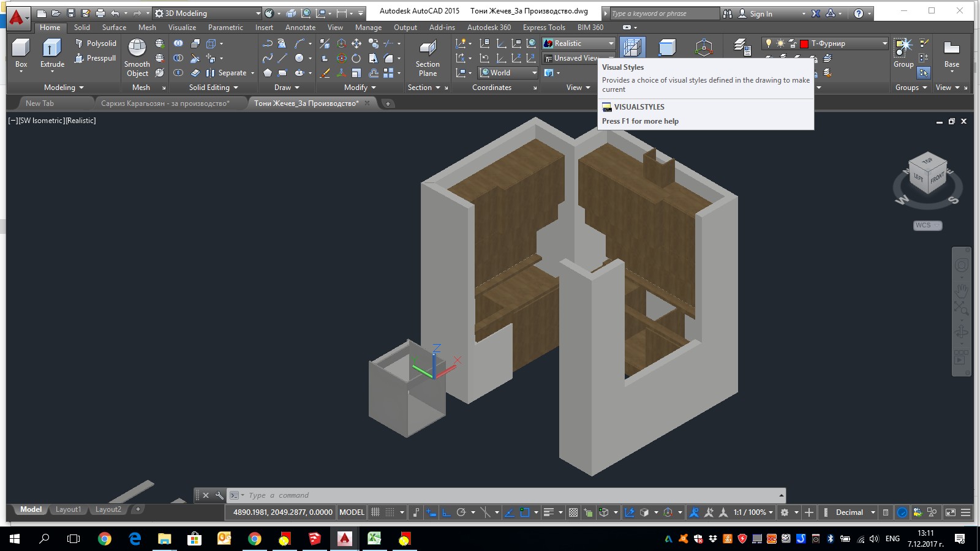Toggle grid display in status bar
Viewport: 980px width, 551px height.
(375, 512)
